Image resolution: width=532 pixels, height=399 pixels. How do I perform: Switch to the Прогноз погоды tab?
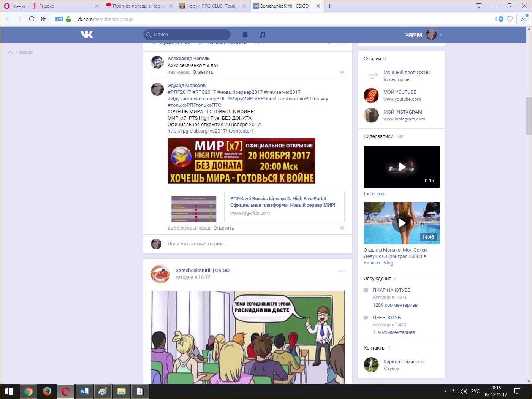click(x=139, y=6)
